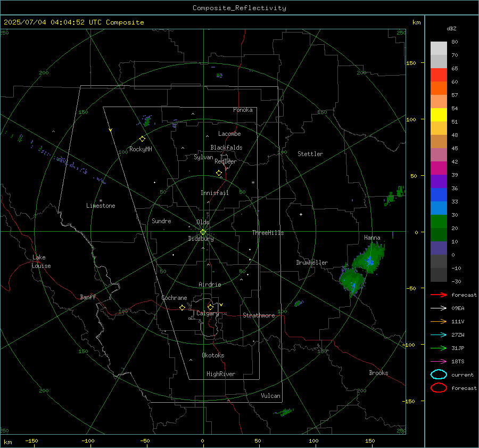Screen dimensions: 479x448
Task: Click the Ponoka city label
Action: (243, 110)
